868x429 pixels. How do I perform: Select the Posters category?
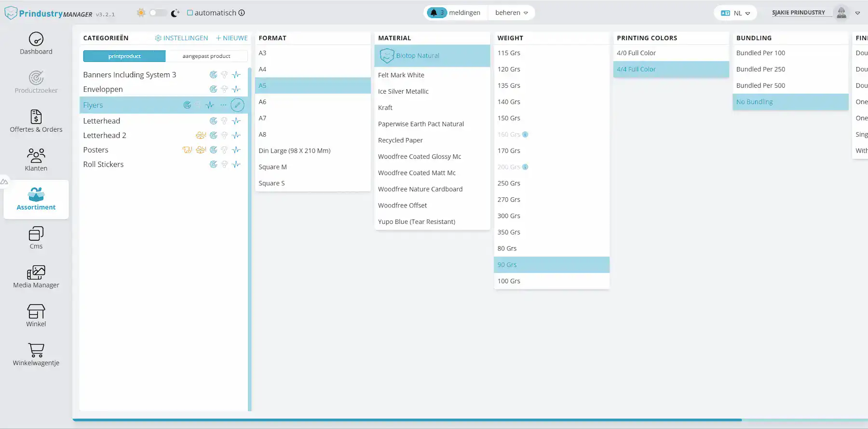(x=95, y=150)
